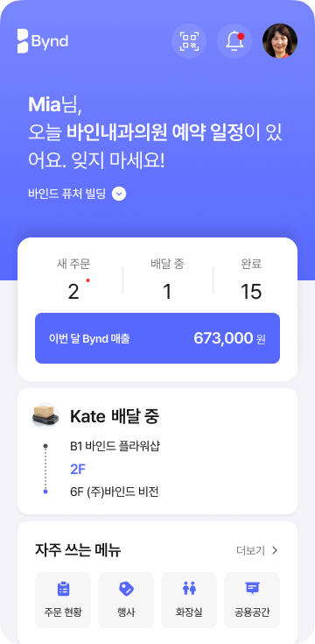
Task: Select the 2F current floor marker
Action: click(x=78, y=469)
